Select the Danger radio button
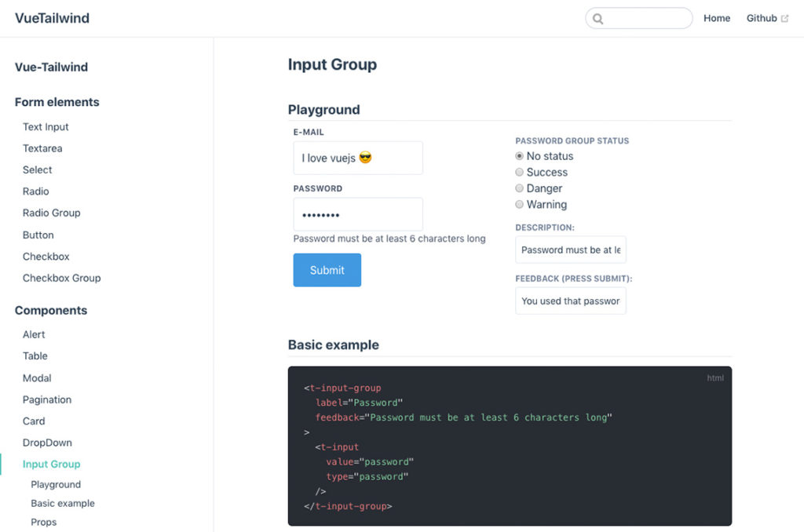Image resolution: width=804 pixels, height=532 pixels. (x=519, y=188)
